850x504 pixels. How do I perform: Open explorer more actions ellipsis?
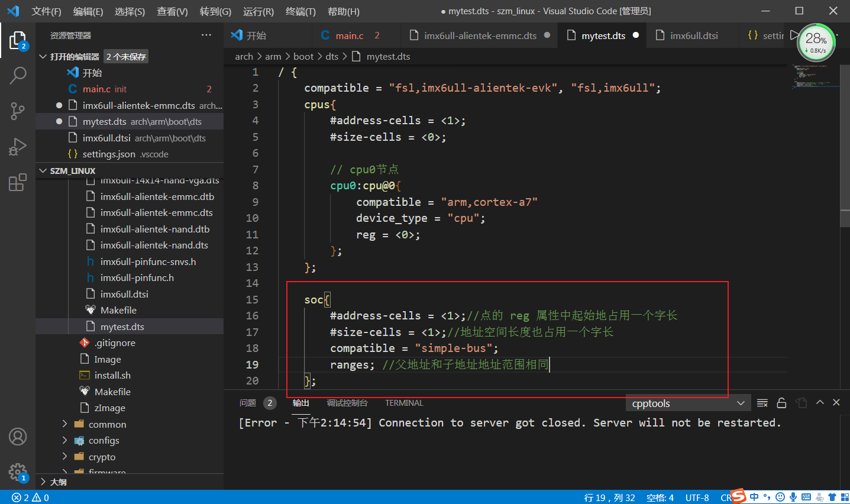(206, 35)
